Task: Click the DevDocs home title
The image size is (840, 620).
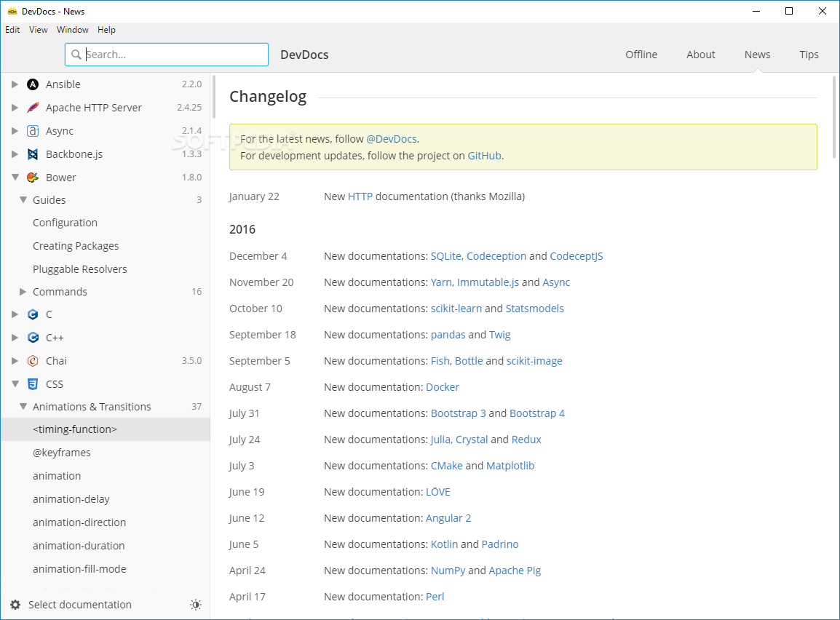Action: coord(305,55)
